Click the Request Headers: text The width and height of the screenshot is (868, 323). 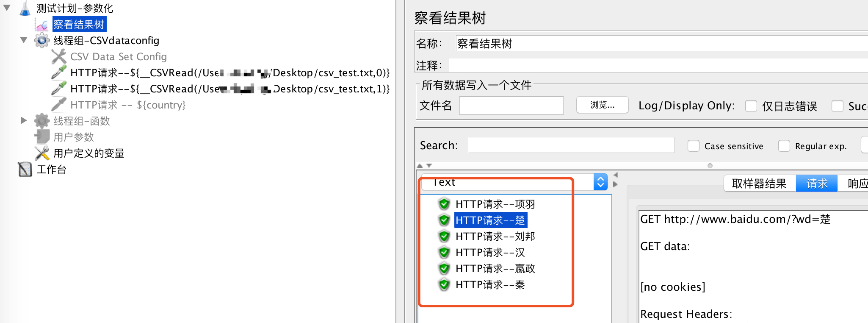tap(686, 314)
